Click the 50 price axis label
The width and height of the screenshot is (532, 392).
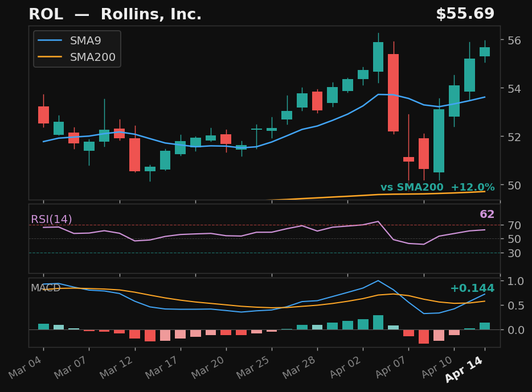[x=514, y=185]
